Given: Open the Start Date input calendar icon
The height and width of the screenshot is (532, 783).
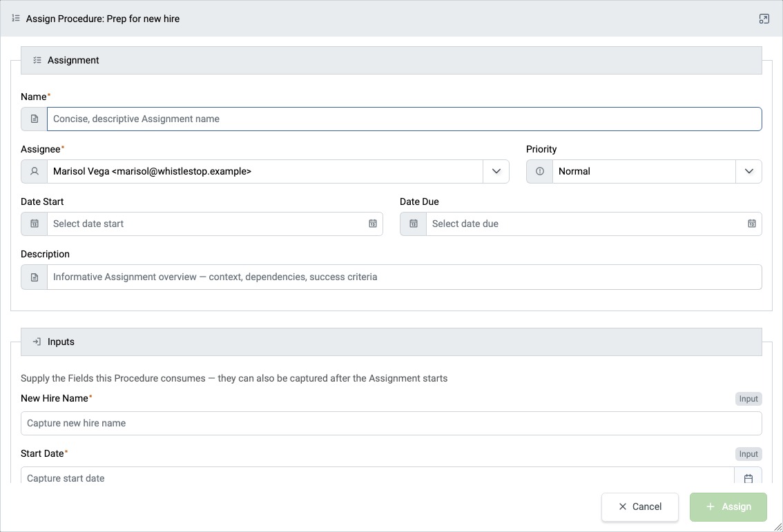Looking at the screenshot, I should [748, 477].
